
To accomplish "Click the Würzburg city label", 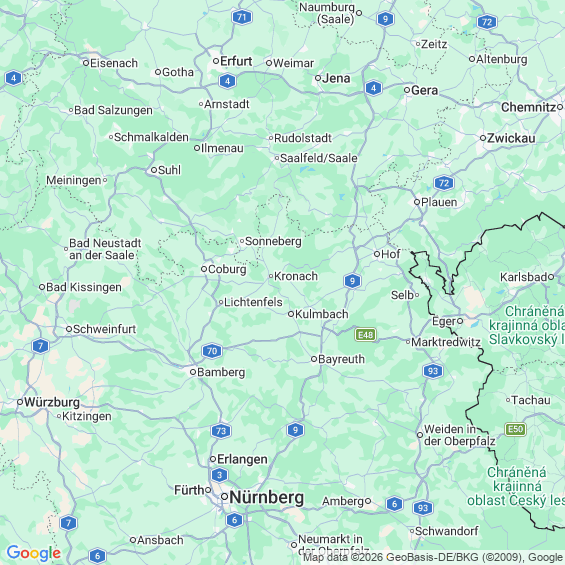I will (52, 402).
